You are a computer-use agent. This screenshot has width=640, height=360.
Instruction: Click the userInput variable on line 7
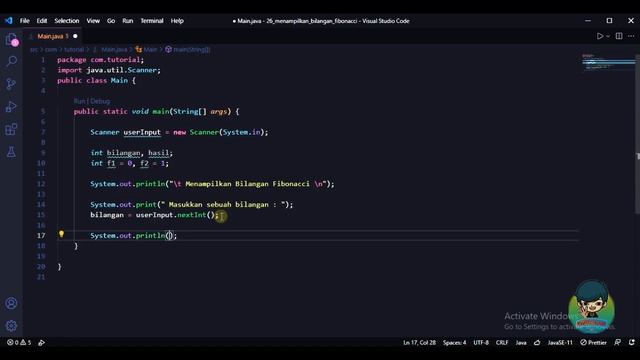[142, 132]
